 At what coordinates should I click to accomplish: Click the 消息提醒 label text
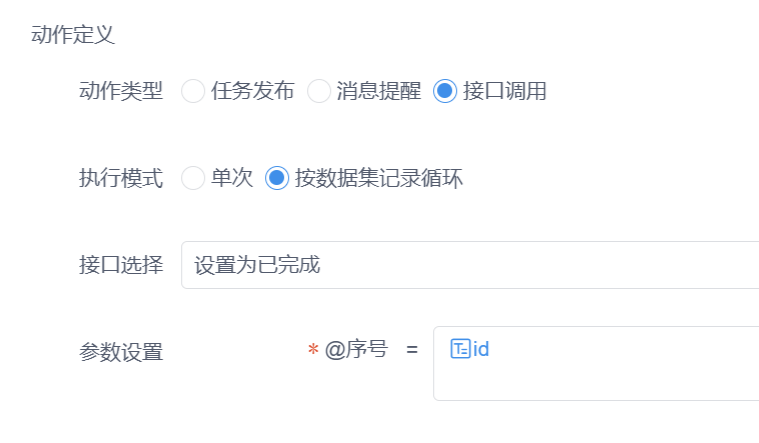[379, 91]
